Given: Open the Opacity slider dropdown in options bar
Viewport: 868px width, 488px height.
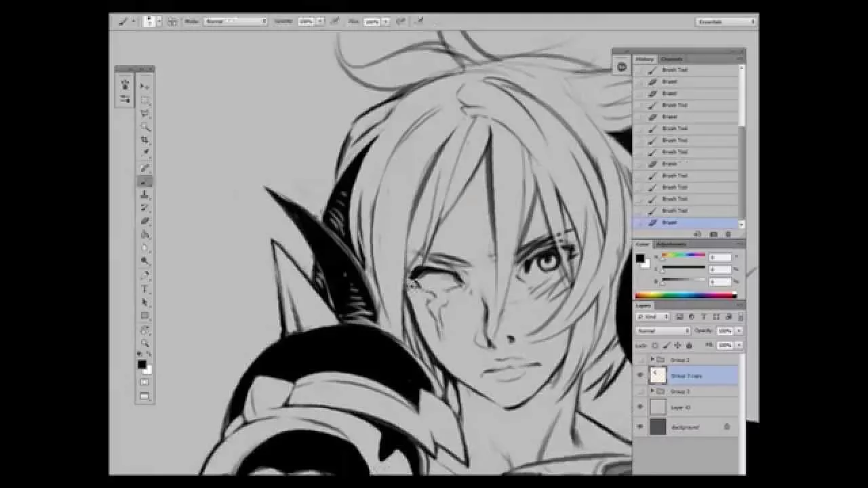Looking at the screenshot, I should tap(320, 22).
